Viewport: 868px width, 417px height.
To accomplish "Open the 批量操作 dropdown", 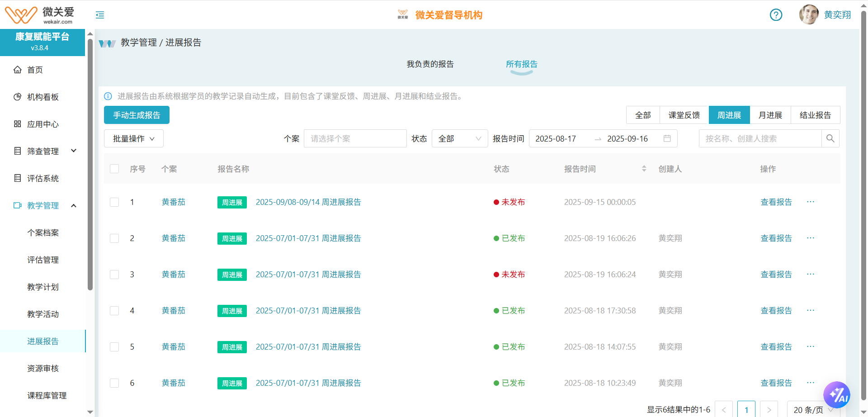I will 133,138.
